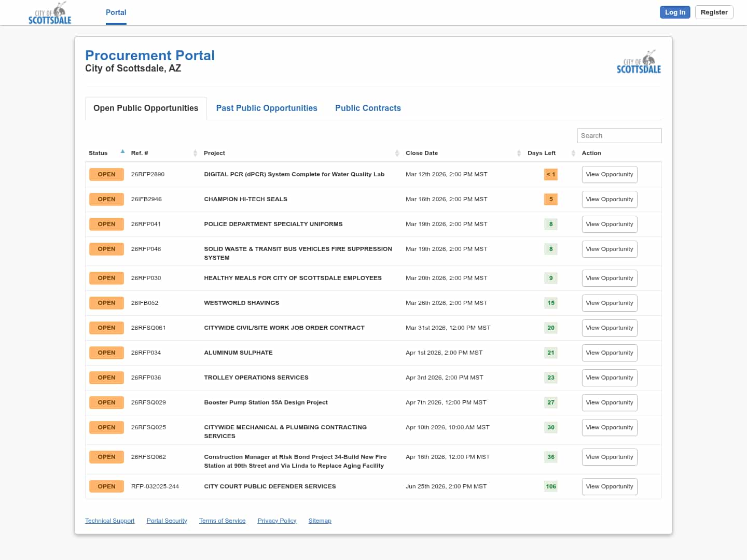View Opportunity for Police Department Specialty Uniforms
The width and height of the screenshot is (747, 560).
coord(609,224)
